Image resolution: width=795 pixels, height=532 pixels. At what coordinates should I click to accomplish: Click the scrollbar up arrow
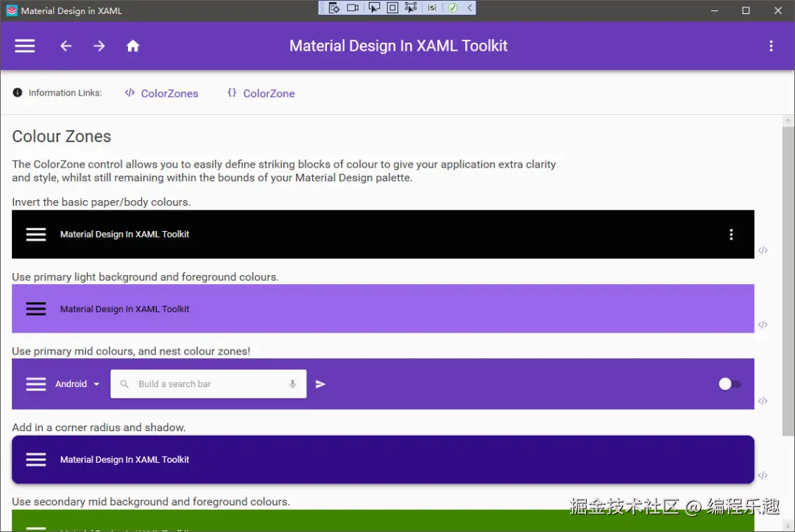788,121
